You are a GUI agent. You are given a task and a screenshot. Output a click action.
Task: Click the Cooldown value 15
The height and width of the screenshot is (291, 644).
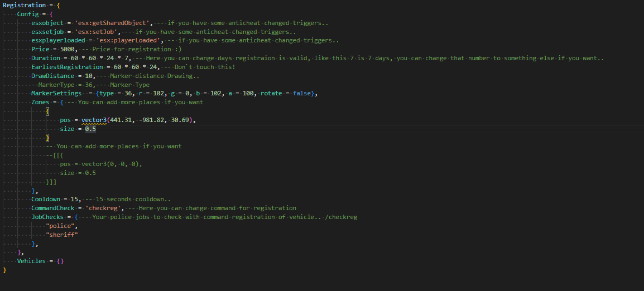coord(75,199)
